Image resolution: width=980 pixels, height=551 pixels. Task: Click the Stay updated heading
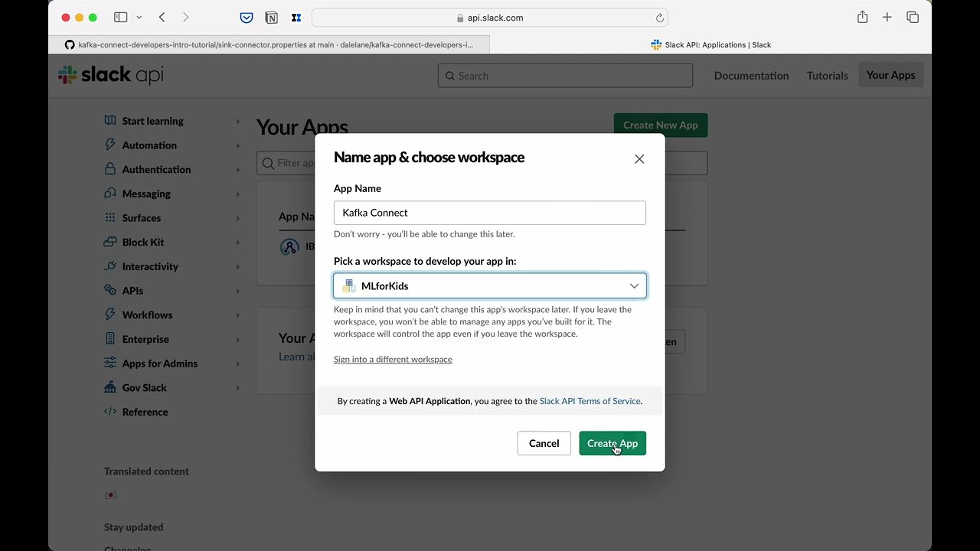(133, 527)
